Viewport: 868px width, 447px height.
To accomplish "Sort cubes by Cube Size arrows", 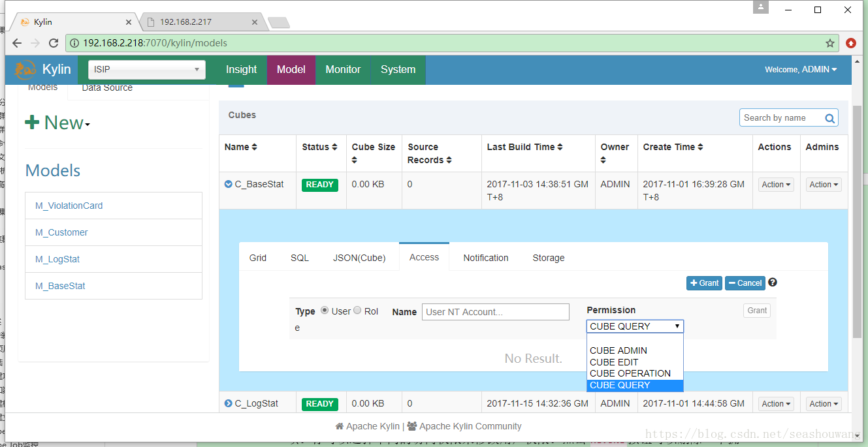I will coord(355,160).
